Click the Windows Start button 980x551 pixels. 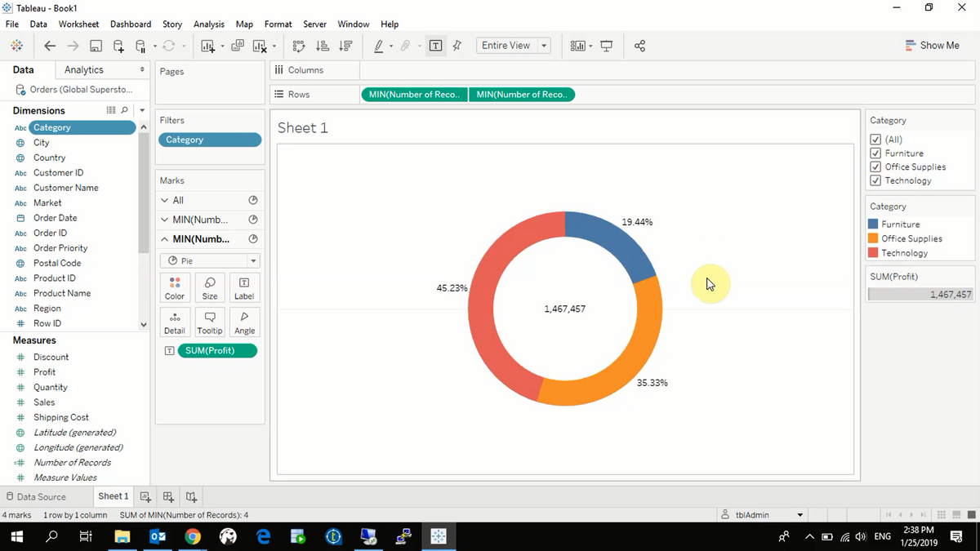click(x=16, y=536)
